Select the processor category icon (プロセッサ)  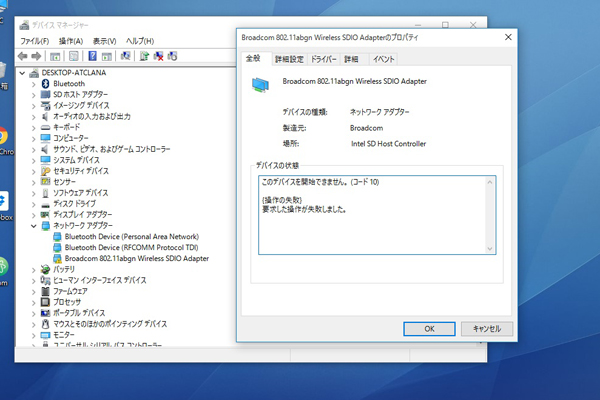(46, 302)
